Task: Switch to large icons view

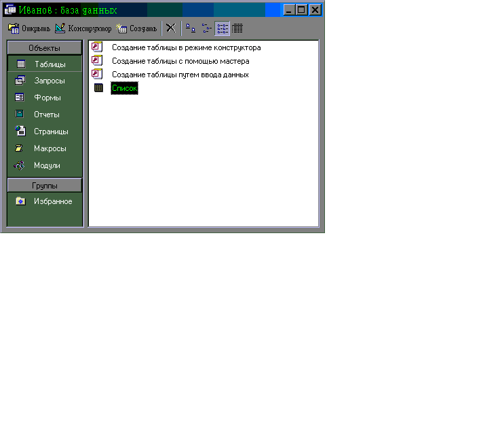Action: (191, 28)
